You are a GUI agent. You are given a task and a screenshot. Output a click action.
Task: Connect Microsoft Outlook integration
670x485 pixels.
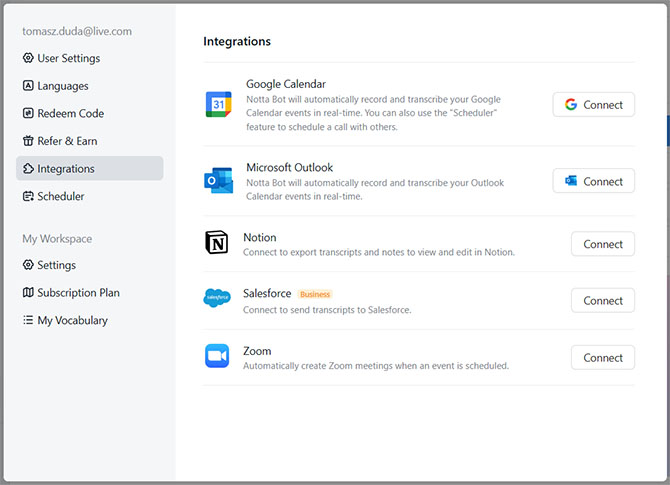[x=594, y=181]
